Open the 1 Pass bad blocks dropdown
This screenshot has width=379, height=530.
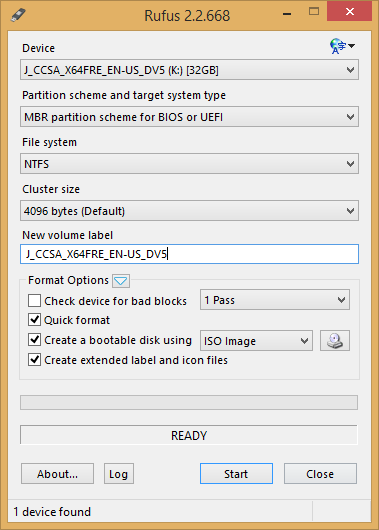click(275, 300)
